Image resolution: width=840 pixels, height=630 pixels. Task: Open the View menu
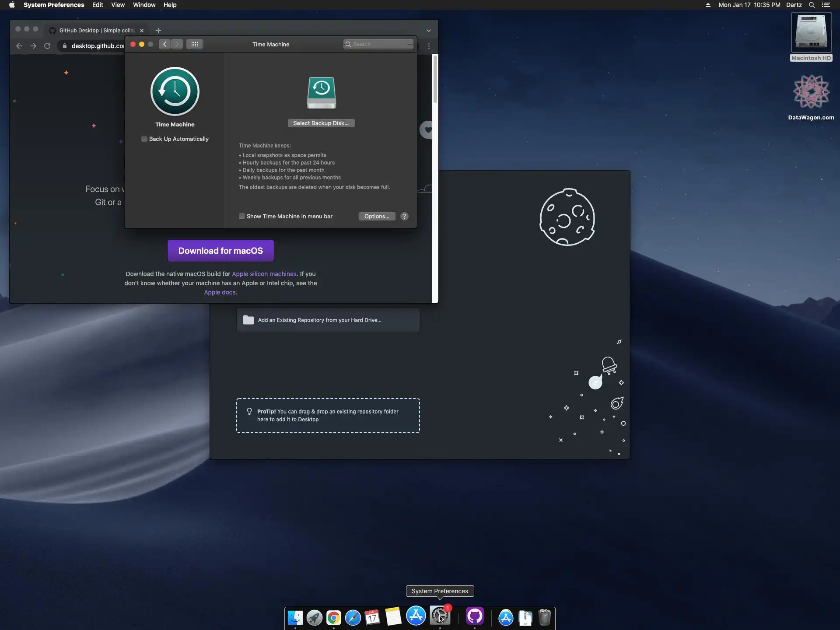click(118, 5)
